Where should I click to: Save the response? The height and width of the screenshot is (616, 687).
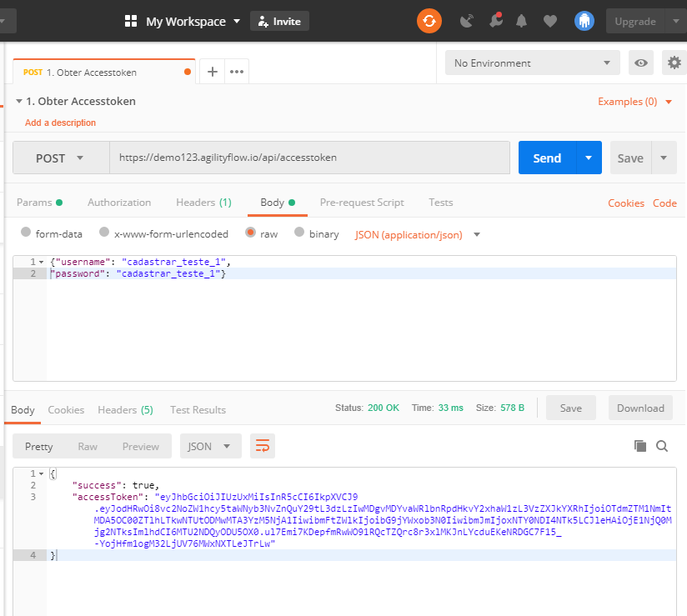(571, 408)
